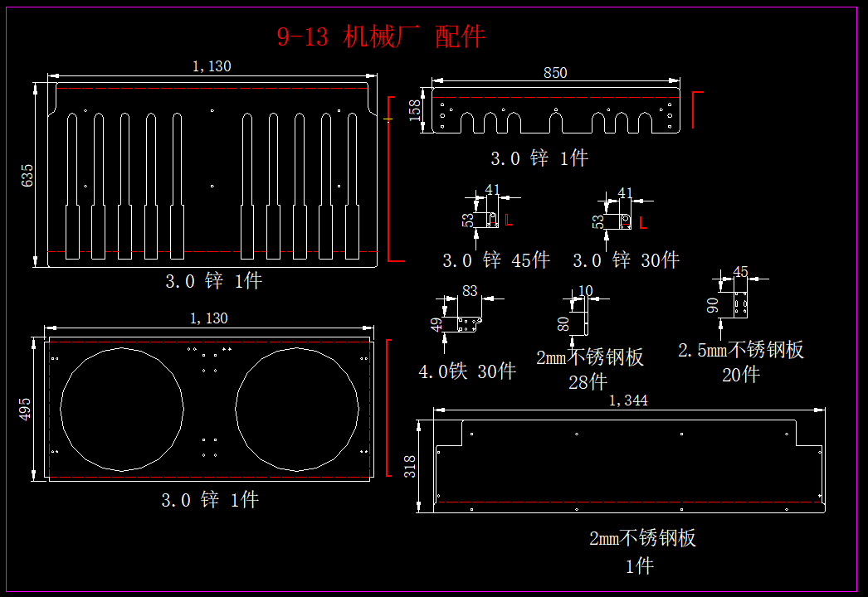Click the 318 vertical dimension text
This screenshot has width=868, height=597.
(410, 467)
